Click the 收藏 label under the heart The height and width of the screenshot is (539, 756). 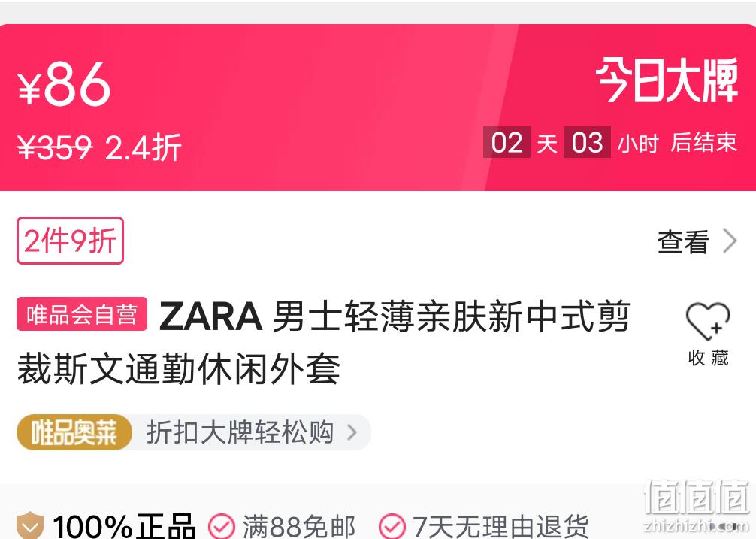coord(708,358)
